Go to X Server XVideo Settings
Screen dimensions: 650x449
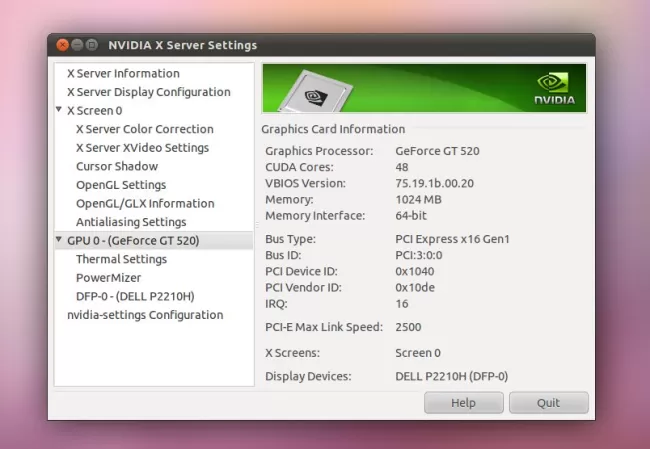click(142, 148)
